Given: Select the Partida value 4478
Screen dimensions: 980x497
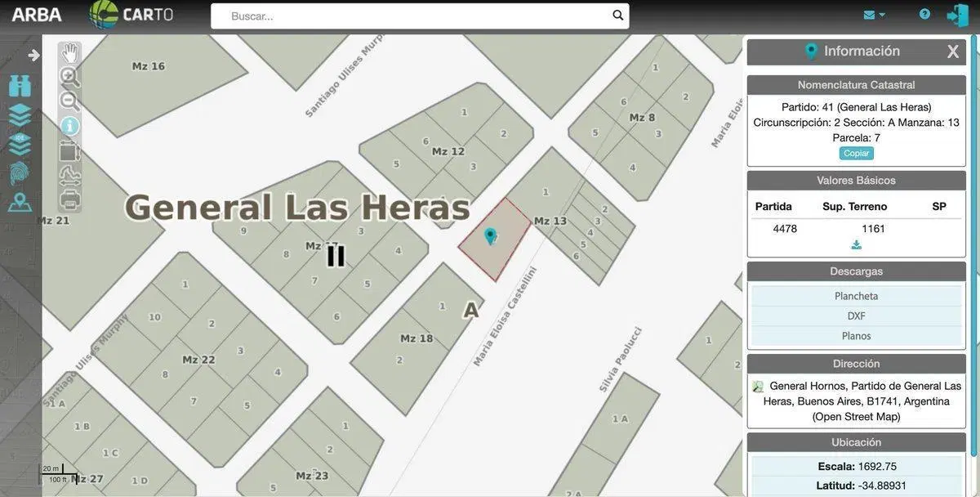Looking at the screenshot, I should [785, 229].
